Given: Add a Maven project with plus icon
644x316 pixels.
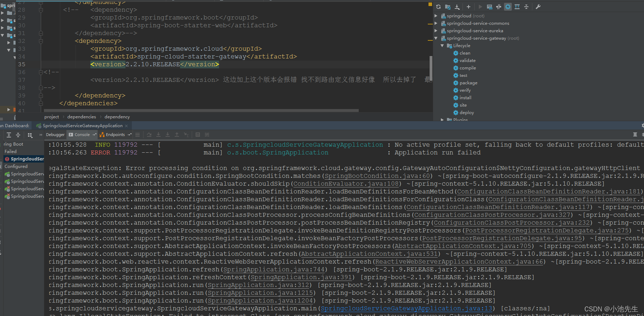Looking at the screenshot, I should (x=468, y=7).
